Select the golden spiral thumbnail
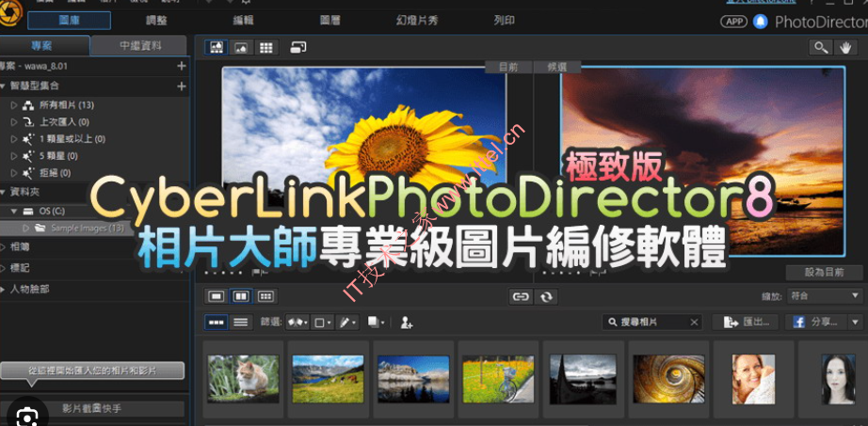 (668, 379)
